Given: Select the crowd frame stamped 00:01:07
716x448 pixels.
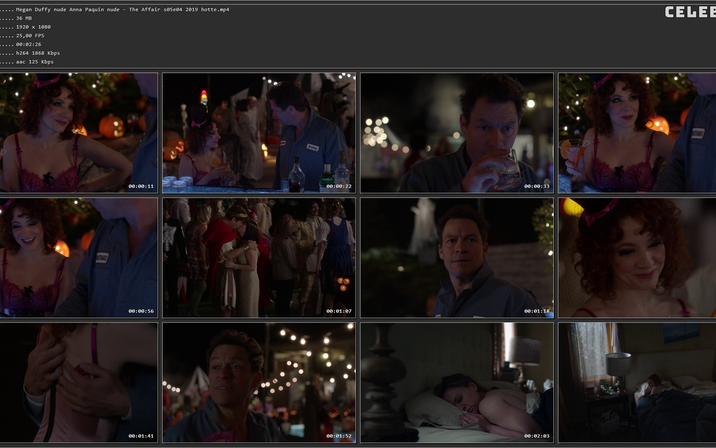Looking at the screenshot, I should tap(259, 257).
